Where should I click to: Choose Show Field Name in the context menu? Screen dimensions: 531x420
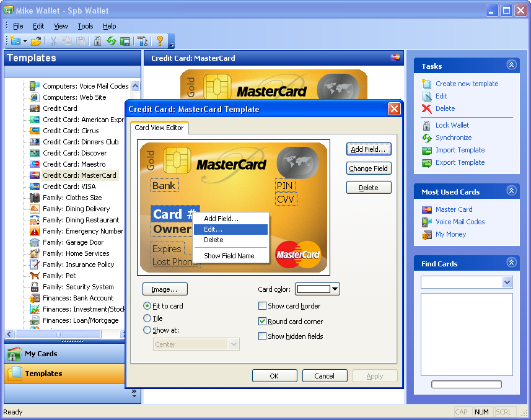(230, 256)
